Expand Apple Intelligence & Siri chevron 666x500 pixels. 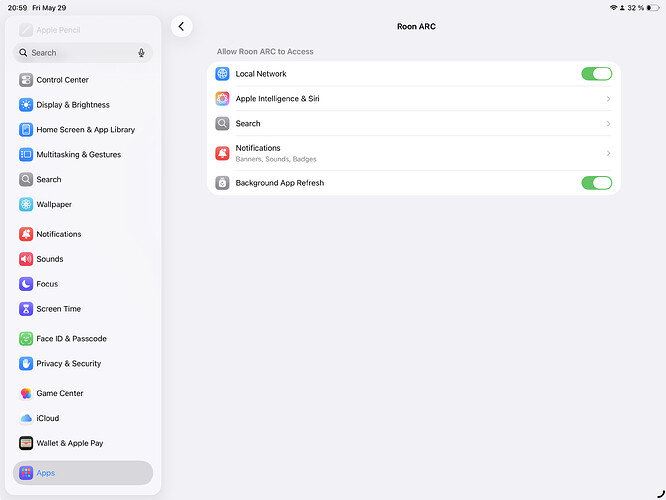point(608,99)
